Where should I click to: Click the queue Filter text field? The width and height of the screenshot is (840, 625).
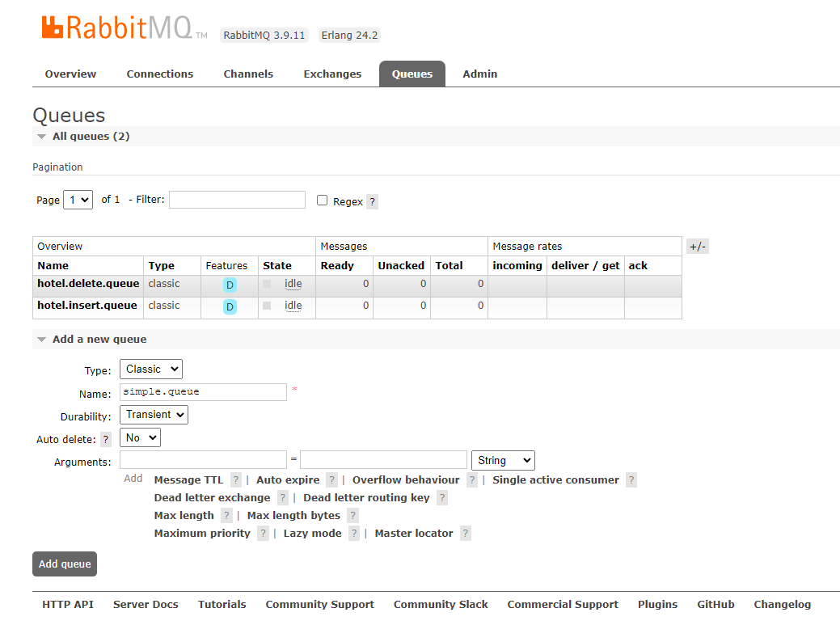click(x=237, y=200)
